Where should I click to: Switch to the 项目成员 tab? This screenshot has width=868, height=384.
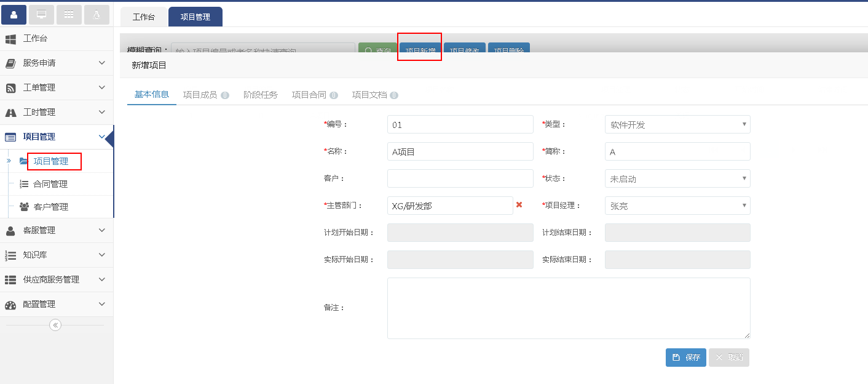coord(201,94)
